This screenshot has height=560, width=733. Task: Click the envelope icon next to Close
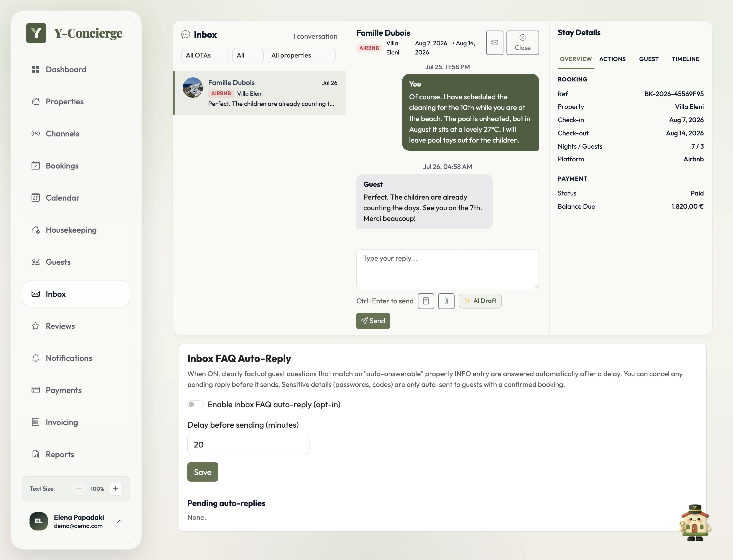tap(495, 43)
